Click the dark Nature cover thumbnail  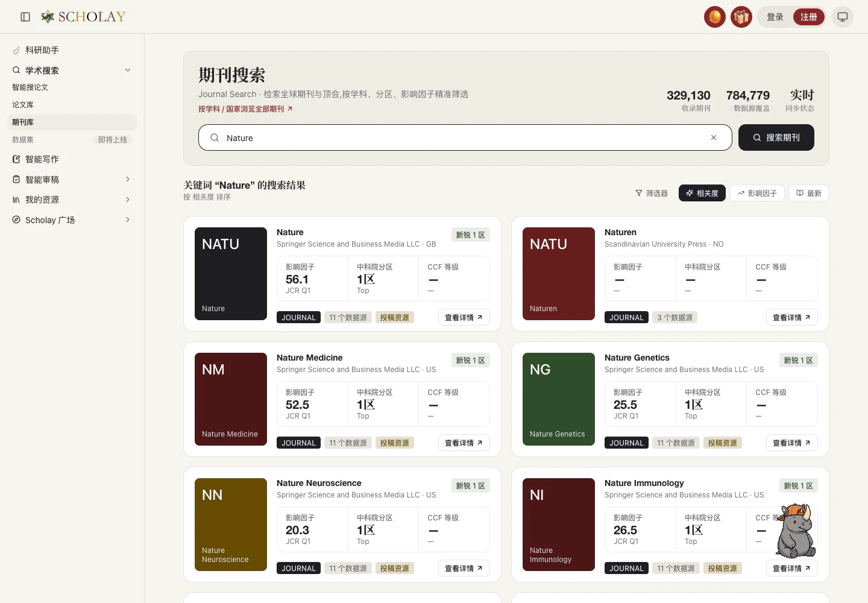pyautogui.click(x=231, y=274)
